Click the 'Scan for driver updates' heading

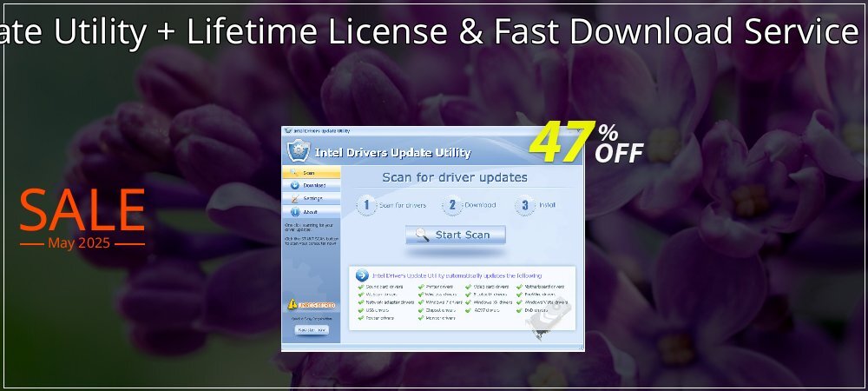pos(455,178)
